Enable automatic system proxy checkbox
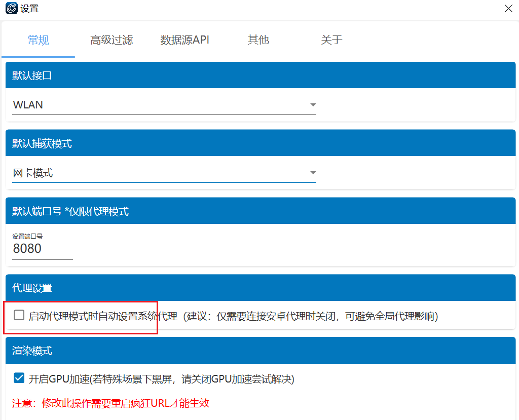 [19, 316]
